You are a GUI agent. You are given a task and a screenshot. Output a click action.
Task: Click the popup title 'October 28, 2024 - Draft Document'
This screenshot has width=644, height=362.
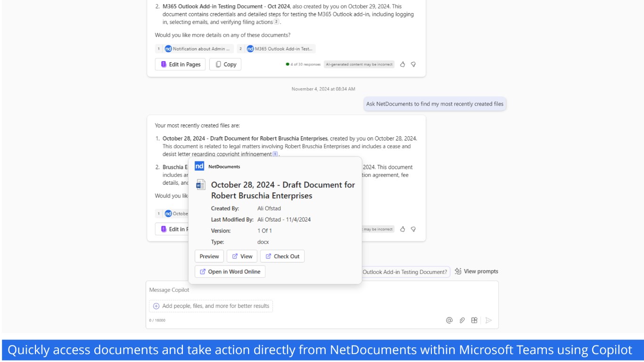coord(283,190)
